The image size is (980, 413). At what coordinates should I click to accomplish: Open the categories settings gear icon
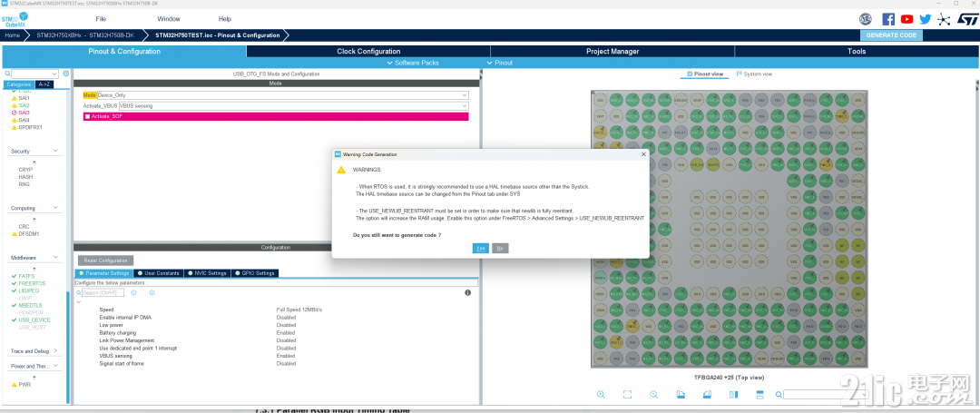coord(65,74)
